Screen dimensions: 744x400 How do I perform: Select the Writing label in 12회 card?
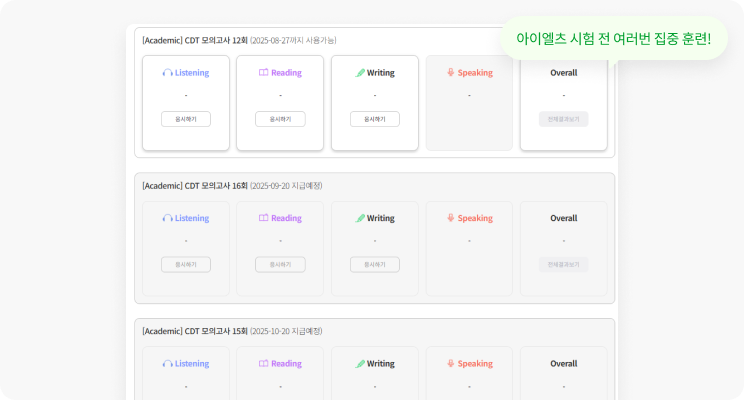[381, 73]
